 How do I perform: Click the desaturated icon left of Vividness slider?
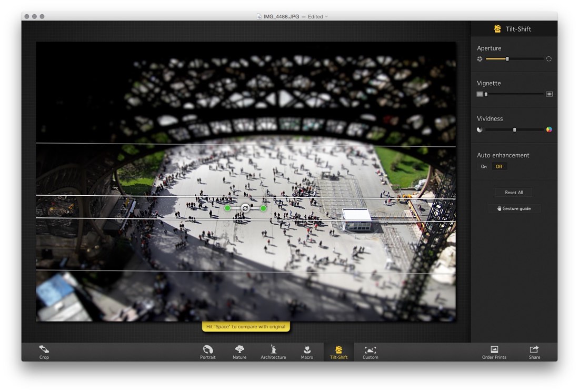(x=480, y=129)
